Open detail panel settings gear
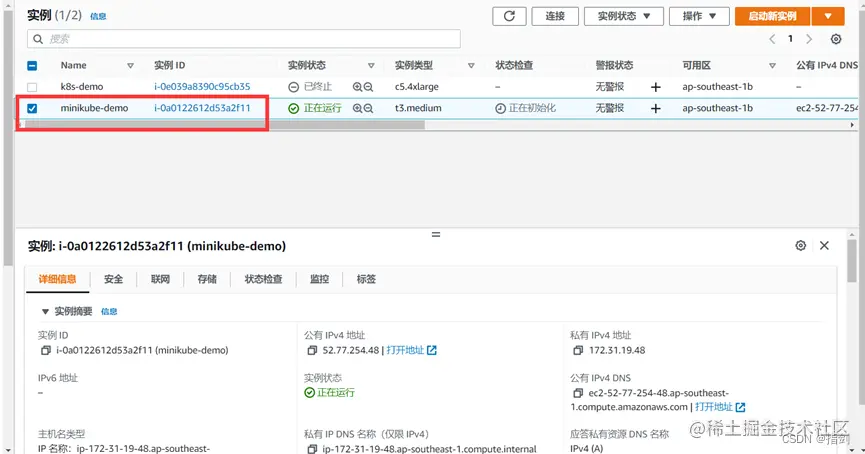The height and width of the screenshot is (454, 865). click(800, 245)
